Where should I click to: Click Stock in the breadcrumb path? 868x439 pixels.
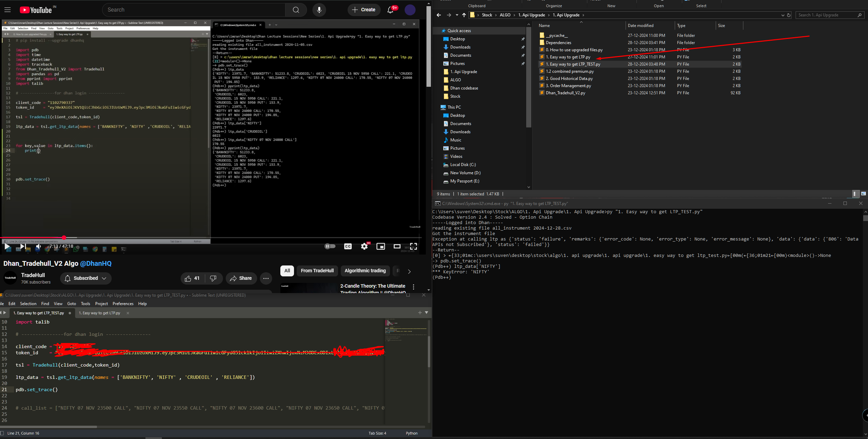click(487, 15)
